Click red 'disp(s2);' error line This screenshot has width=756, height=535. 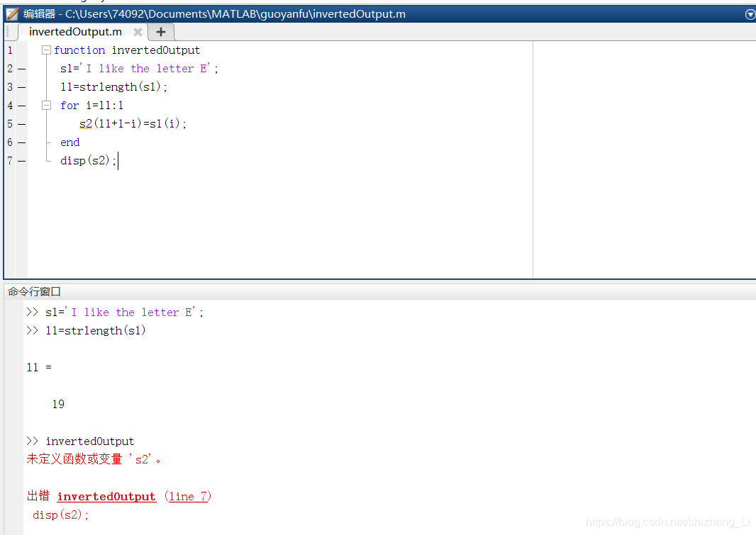click(x=61, y=514)
